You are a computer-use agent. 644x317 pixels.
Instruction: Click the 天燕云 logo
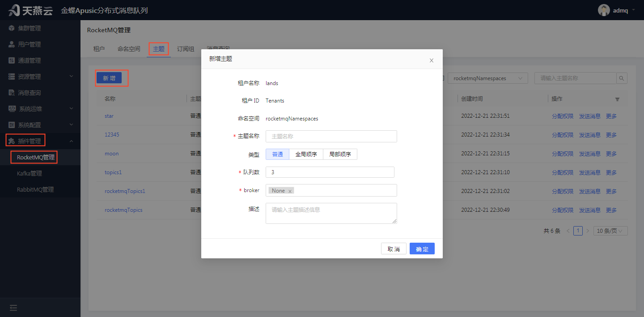(x=30, y=10)
